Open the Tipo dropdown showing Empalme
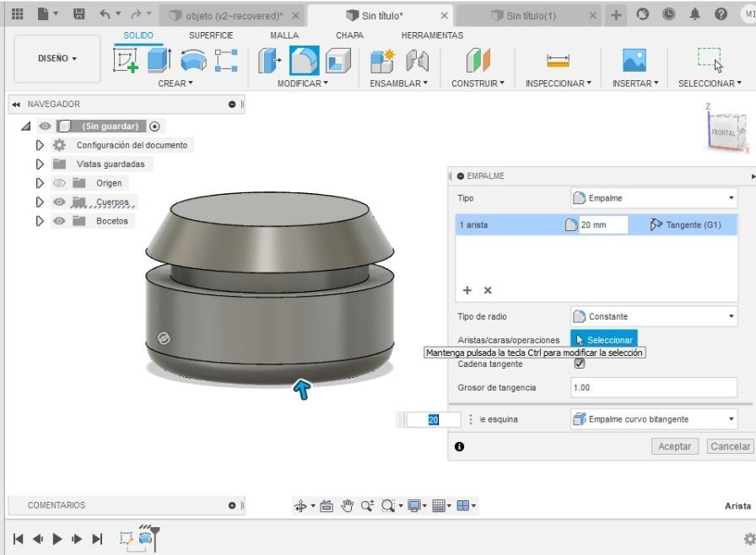The image size is (756, 555). pyautogui.click(x=654, y=198)
